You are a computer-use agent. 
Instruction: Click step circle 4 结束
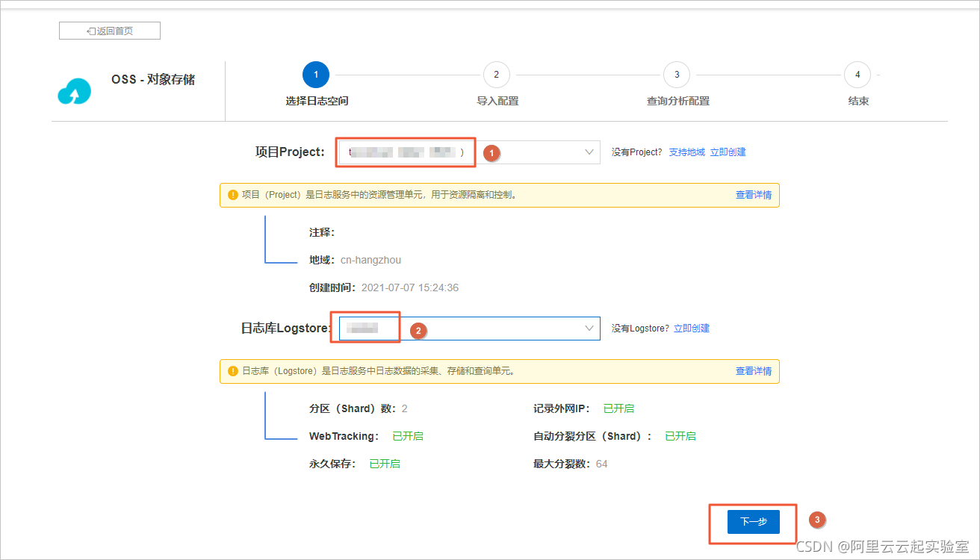click(857, 75)
